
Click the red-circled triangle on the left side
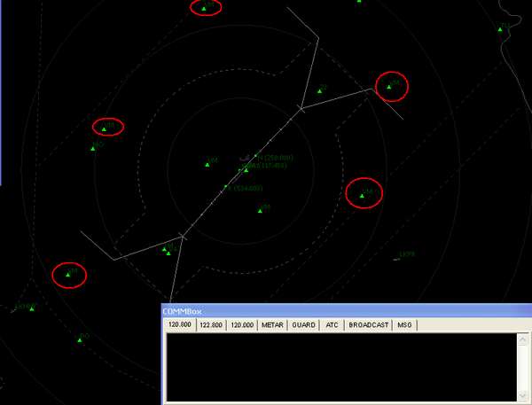coord(105,129)
